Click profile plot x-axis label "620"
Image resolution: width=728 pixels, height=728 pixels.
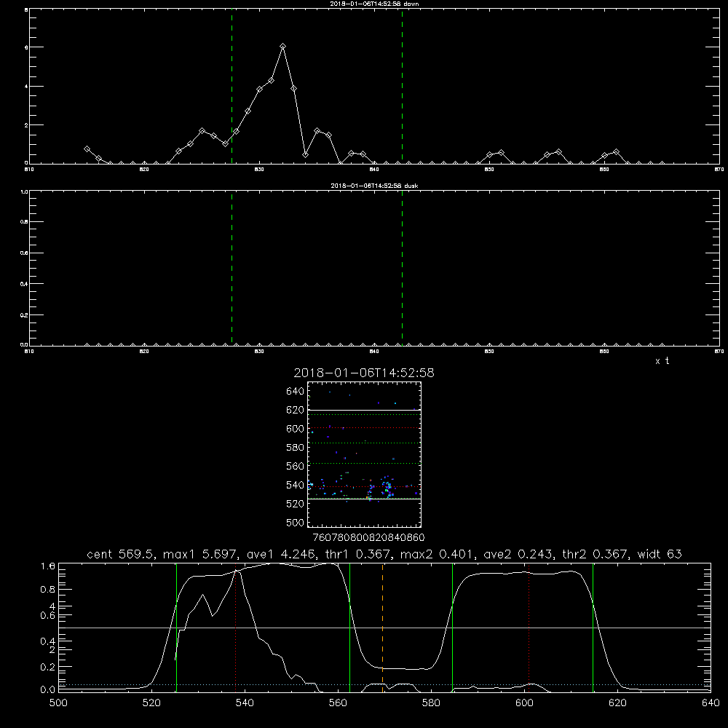617,703
